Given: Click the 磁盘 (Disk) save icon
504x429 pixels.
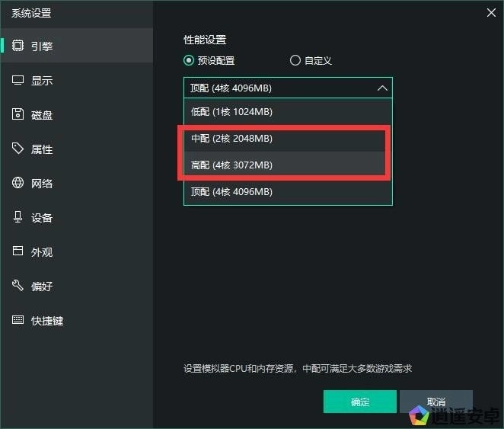Looking at the screenshot, I should click(18, 115).
